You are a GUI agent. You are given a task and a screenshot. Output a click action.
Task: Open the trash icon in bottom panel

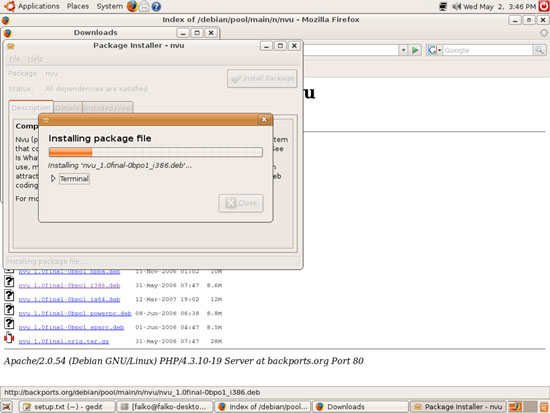[544, 407]
